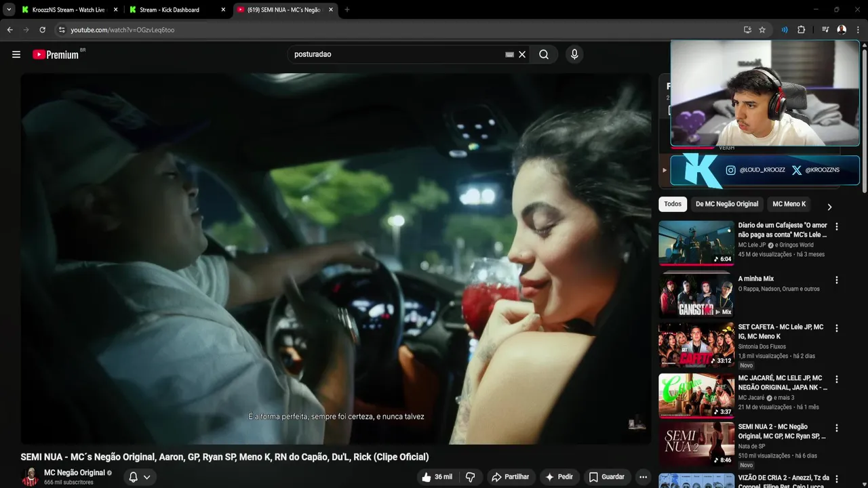This screenshot has height=488, width=868.
Task: Play SEMI NUA 2 thumbnail
Action: pyautogui.click(x=696, y=445)
